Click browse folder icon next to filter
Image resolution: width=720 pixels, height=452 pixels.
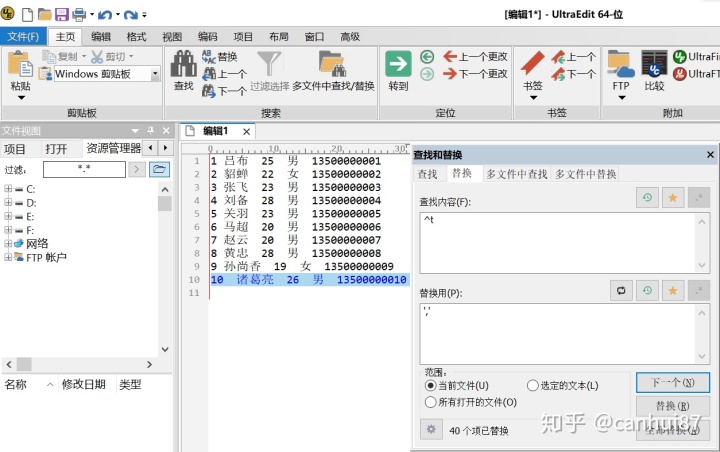(x=159, y=170)
